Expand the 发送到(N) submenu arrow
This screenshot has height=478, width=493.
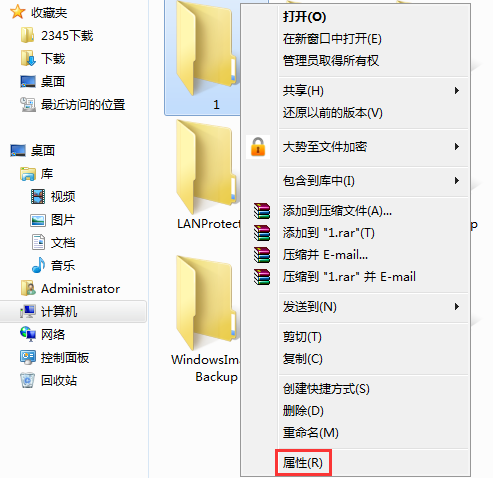pos(457,307)
